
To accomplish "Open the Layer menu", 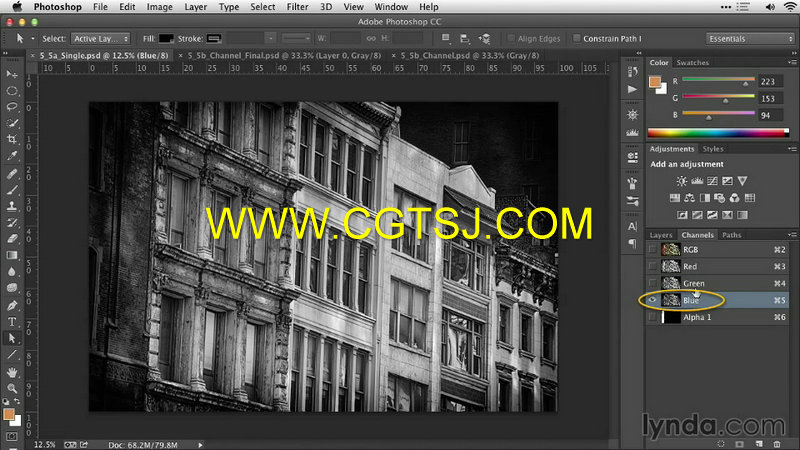I will (x=195, y=7).
